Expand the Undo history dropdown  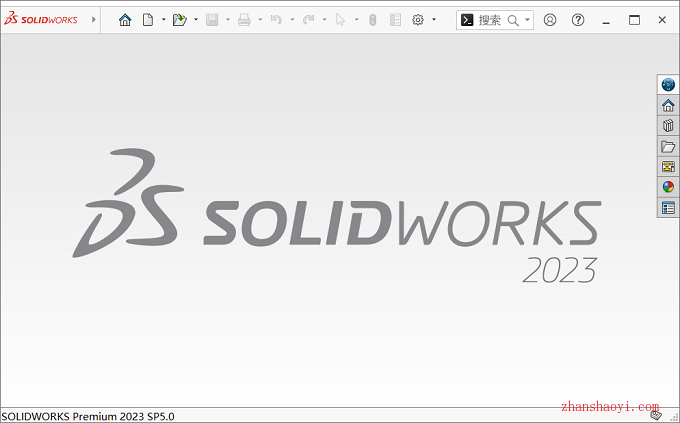click(292, 20)
